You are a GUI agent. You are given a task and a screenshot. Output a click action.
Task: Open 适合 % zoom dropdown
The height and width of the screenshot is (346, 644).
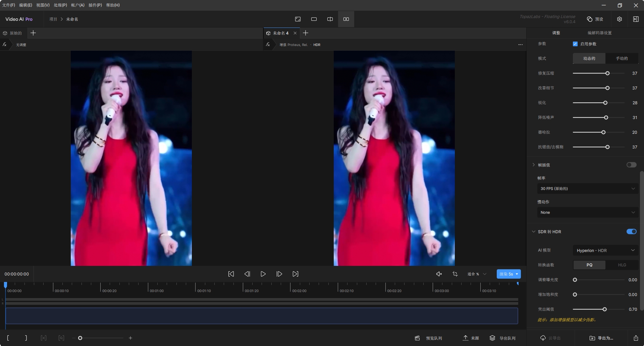point(477,274)
